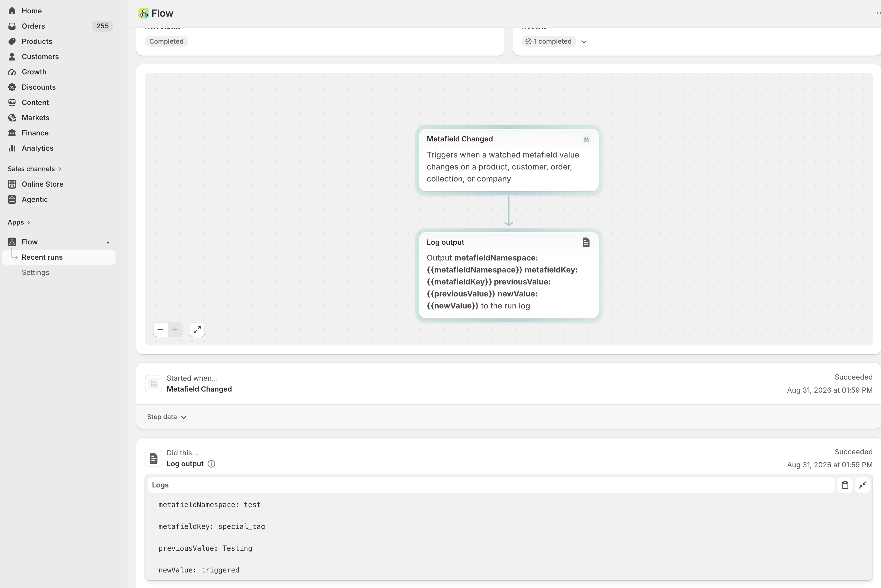The height and width of the screenshot is (588, 881).
Task: Click the Markets globe icon
Action: [12, 118]
